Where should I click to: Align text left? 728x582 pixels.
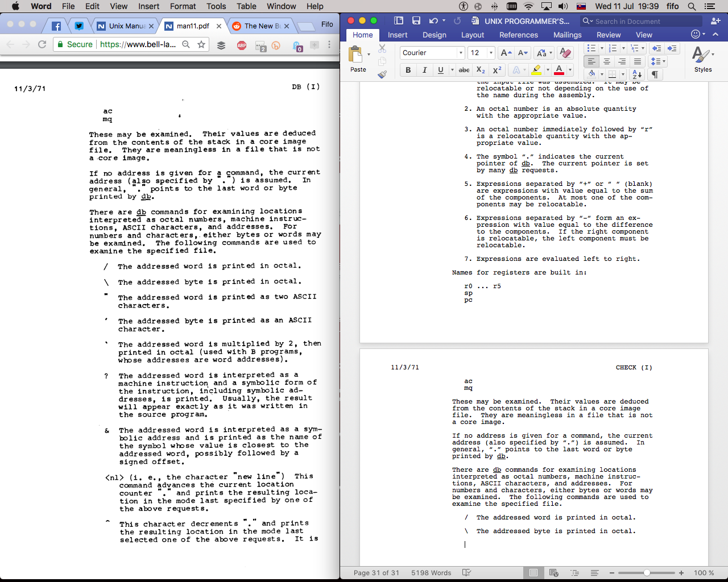[591, 61]
